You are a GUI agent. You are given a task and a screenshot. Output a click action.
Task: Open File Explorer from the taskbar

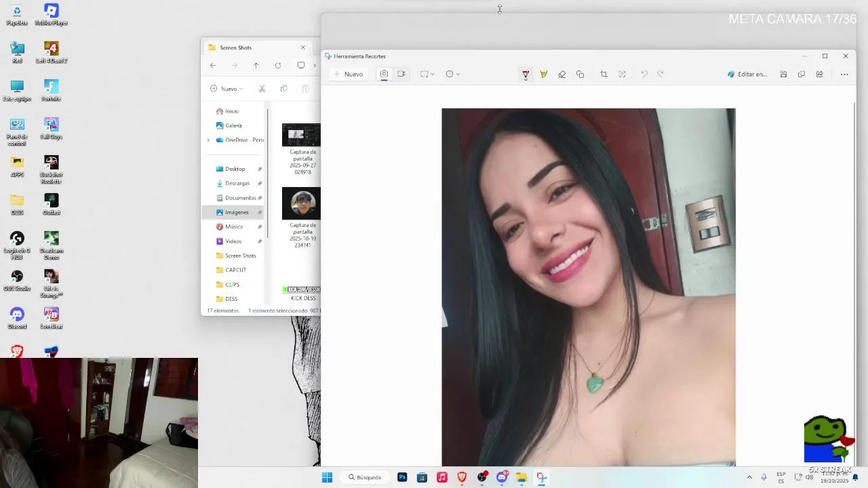pos(521,477)
